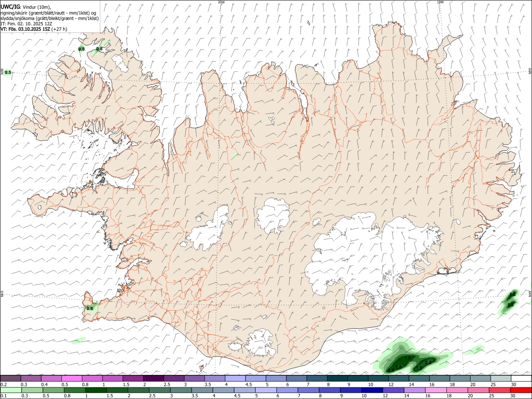Pick the darkest purple 2 mm snow legend swatch
Viewport: 532px width, 399px height.
(153, 378)
